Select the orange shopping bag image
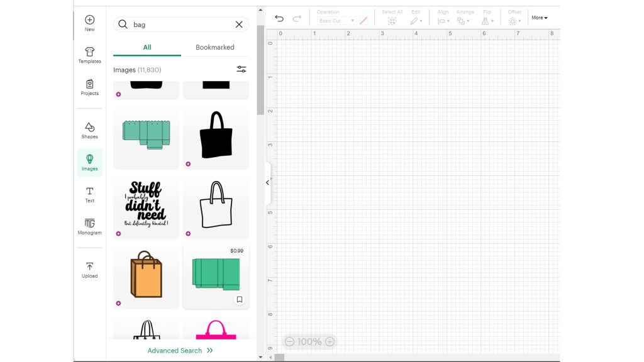This screenshot has width=644, height=362. (146, 275)
